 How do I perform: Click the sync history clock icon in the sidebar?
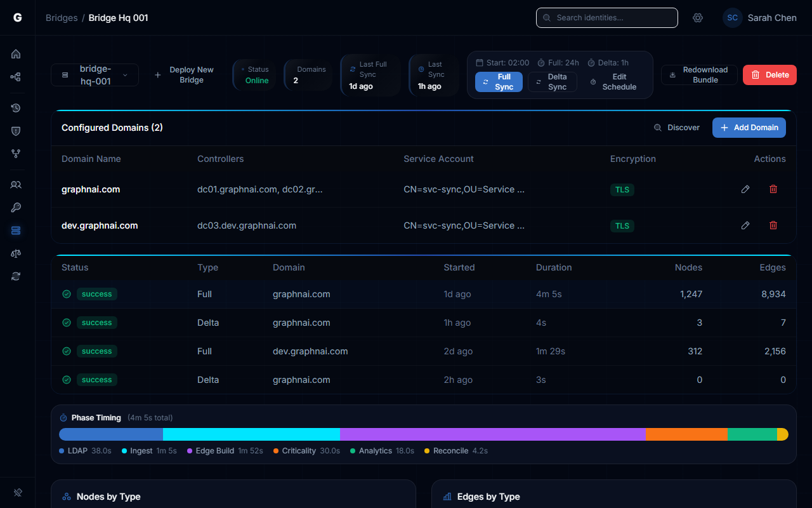16,108
